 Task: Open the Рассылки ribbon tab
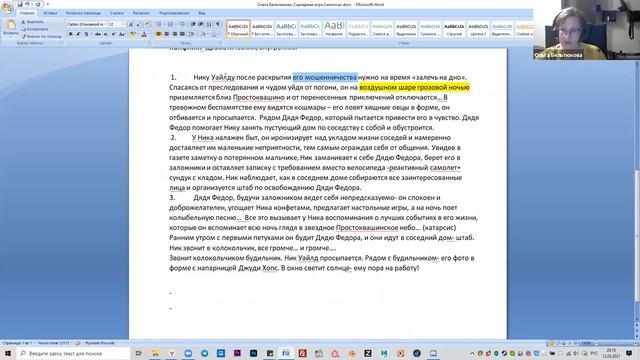click(141, 13)
